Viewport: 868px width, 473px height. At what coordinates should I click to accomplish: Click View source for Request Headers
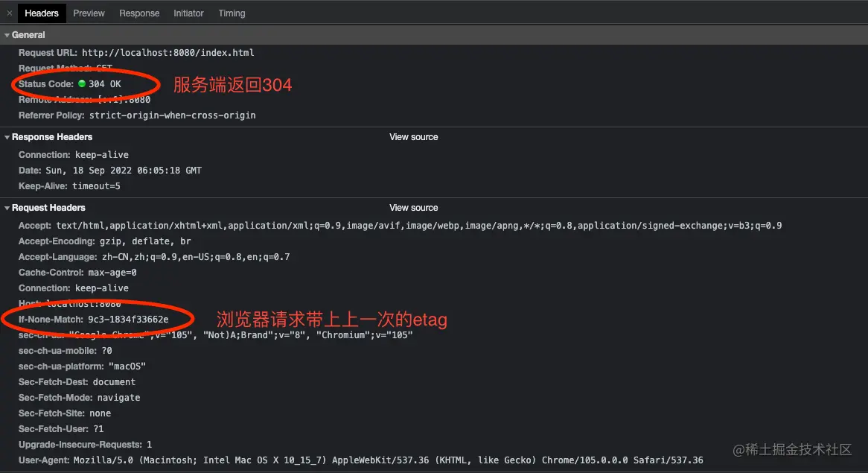click(413, 208)
